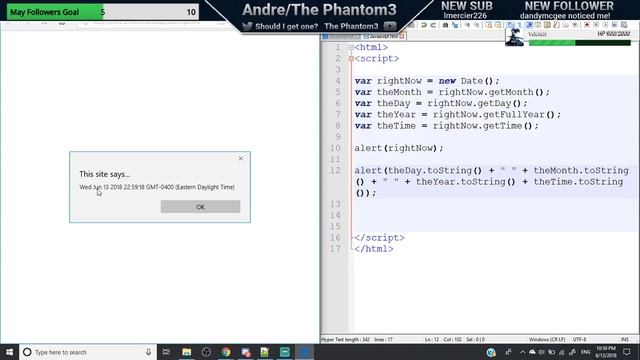Toggle synchronize vertical scrolling icon
Viewport: 640px width, 360px height.
tap(489, 25)
